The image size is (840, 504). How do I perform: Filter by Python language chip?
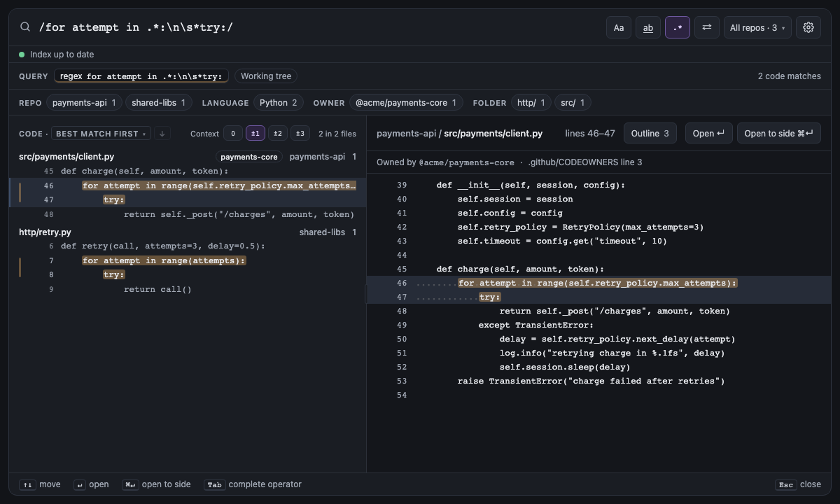tap(279, 102)
